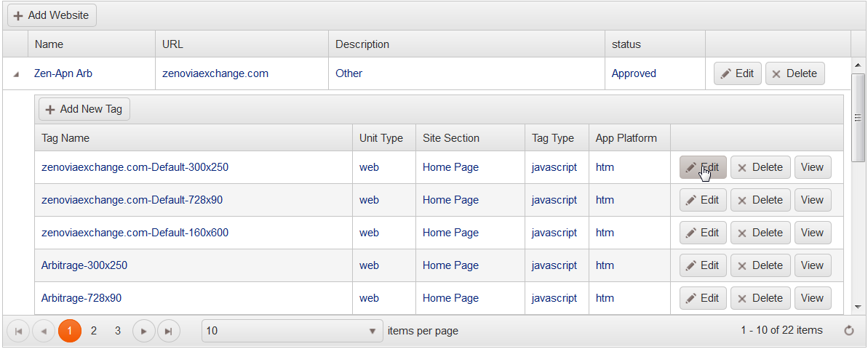Click the Add Website button
The image size is (868, 349).
pos(52,15)
